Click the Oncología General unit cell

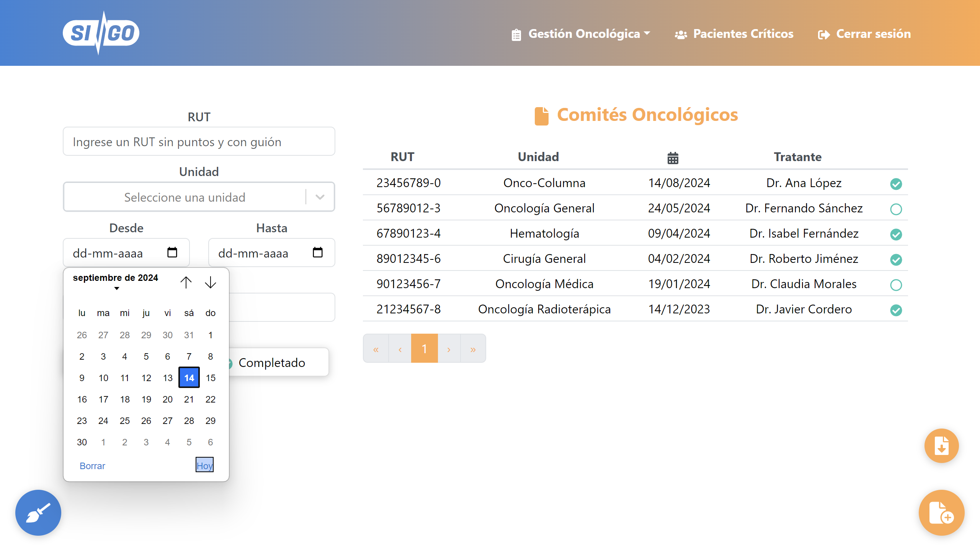click(544, 208)
